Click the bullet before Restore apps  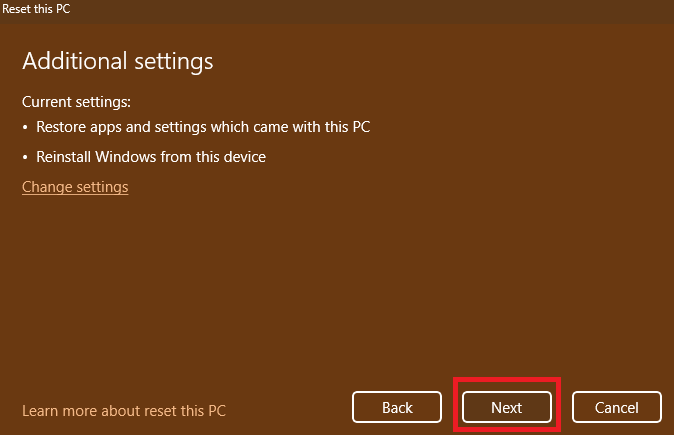(26, 128)
